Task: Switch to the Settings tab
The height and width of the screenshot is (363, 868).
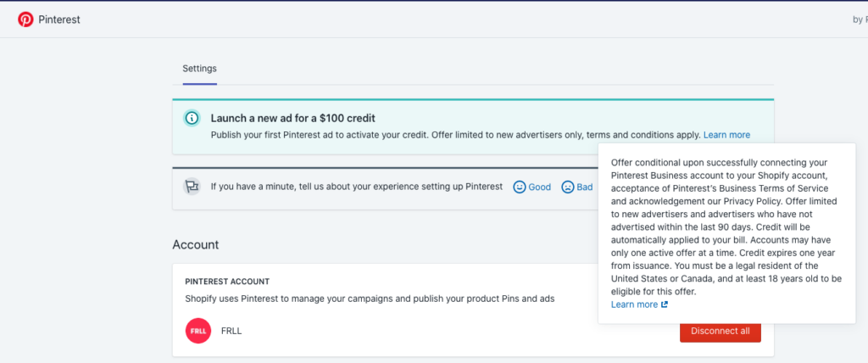Action: click(200, 69)
